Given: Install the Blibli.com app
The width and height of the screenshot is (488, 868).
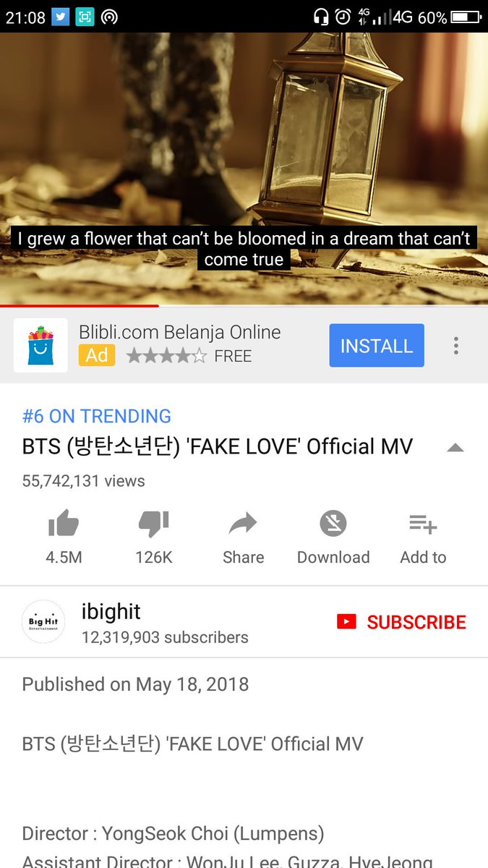Looking at the screenshot, I should [x=377, y=346].
